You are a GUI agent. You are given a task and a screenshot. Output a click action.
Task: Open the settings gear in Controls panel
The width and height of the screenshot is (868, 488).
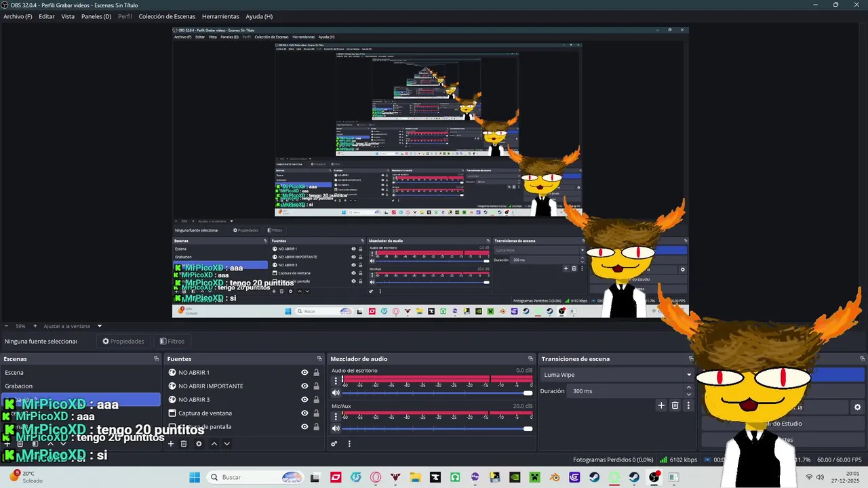857,407
